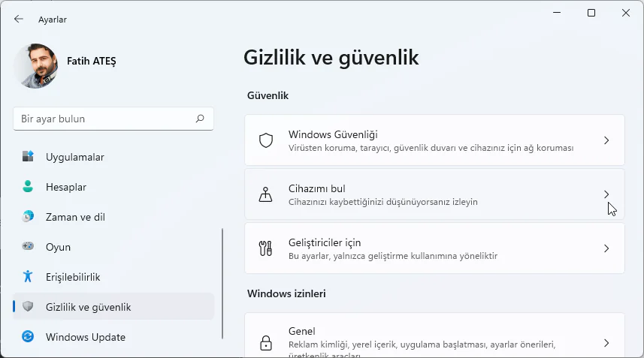
Task: Go to Hesaplar settings section
Action: 66,187
